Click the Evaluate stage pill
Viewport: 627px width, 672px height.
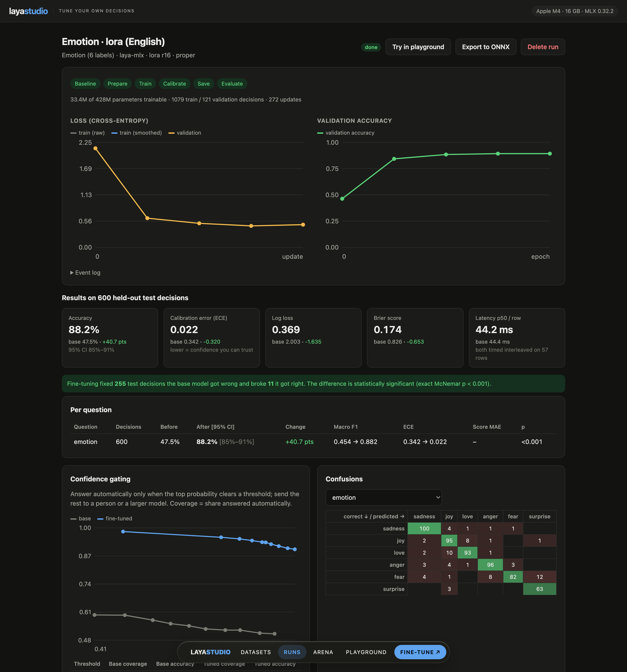pos(232,84)
